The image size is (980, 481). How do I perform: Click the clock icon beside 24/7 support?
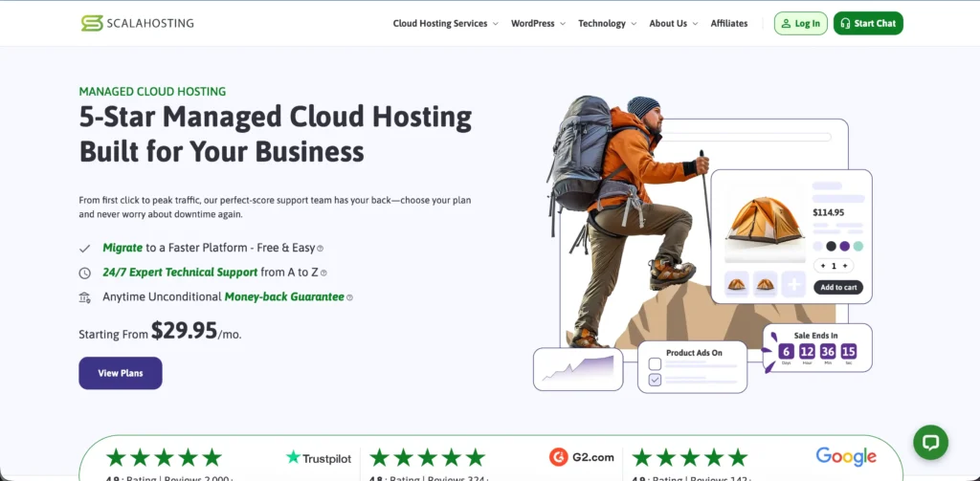(84, 273)
